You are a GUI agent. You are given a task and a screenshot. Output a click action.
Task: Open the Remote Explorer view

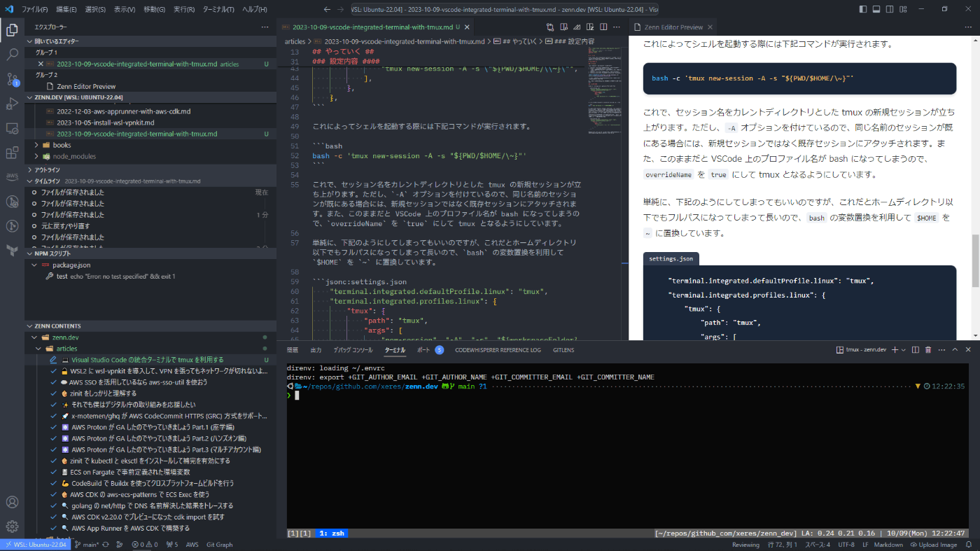[x=12, y=128]
